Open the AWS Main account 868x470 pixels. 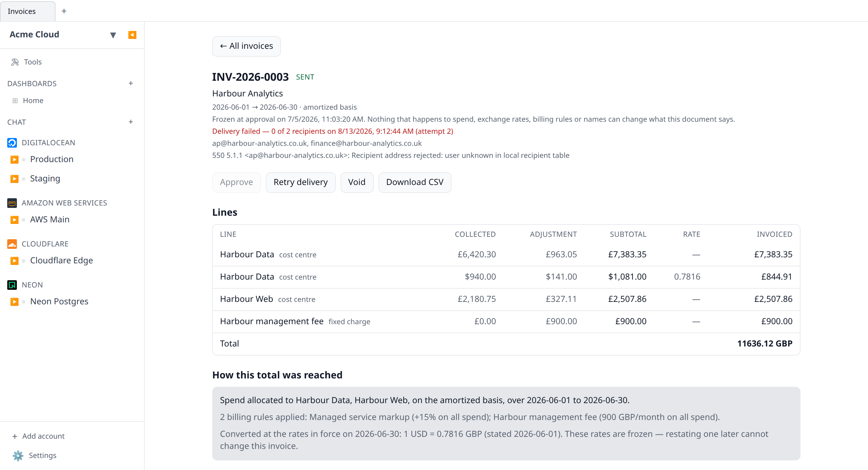(x=50, y=220)
